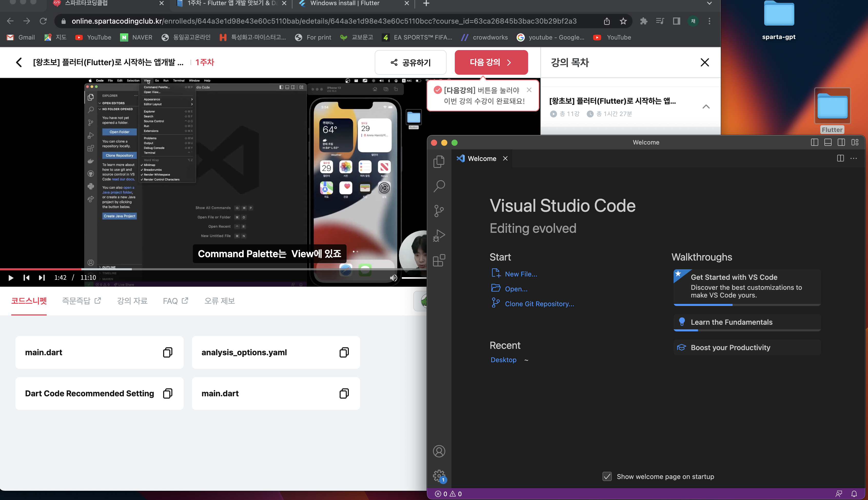This screenshot has height=500, width=868.
Task: Click Open... link in VS Code Start
Action: click(x=516, y=289)
